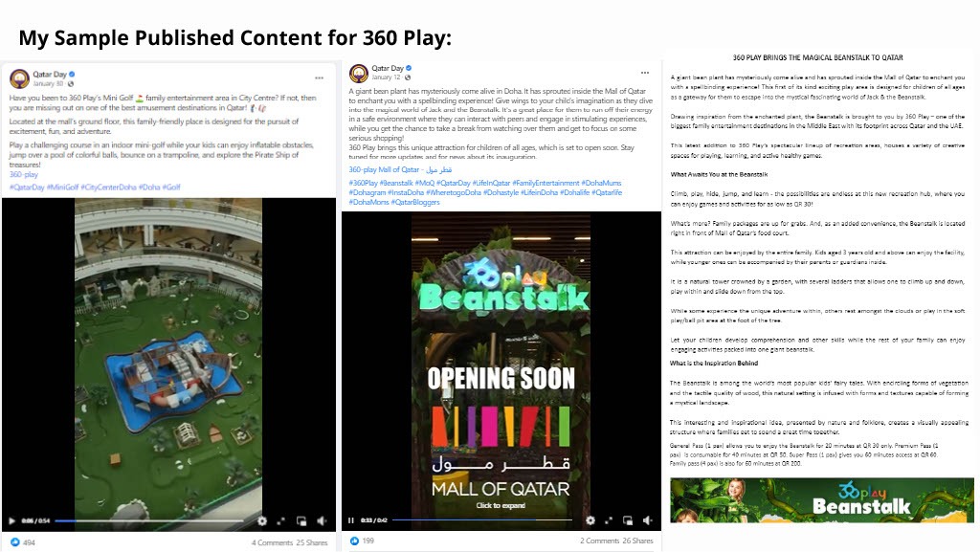Image resolution: width=980 pixels, height=552 pixels.
Task: Open the January 12 post date
Action: 386,77
